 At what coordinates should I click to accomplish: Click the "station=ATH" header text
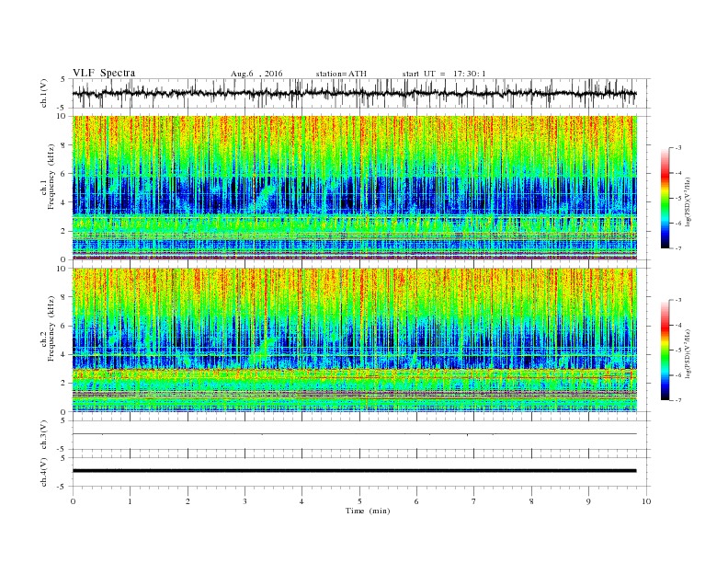pyautogui.click(x=341, y=74)
